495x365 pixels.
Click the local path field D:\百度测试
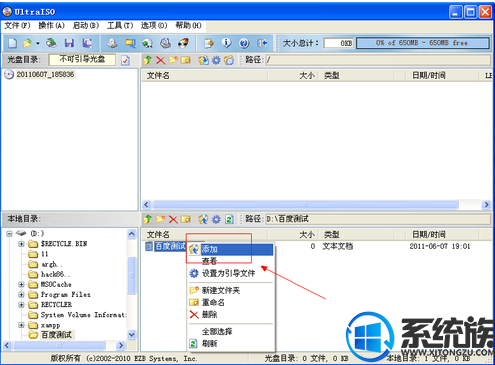(x=378, y=219)
